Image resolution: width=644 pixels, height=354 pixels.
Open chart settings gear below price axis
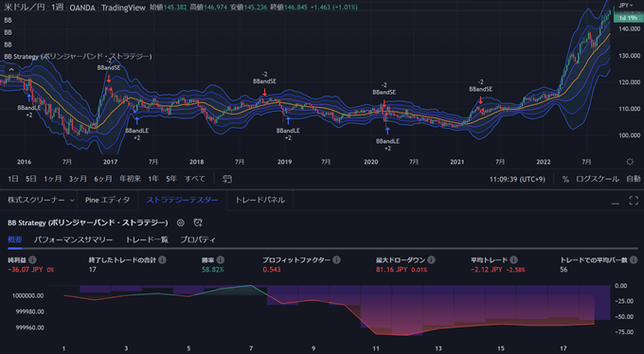coord(630,162)
